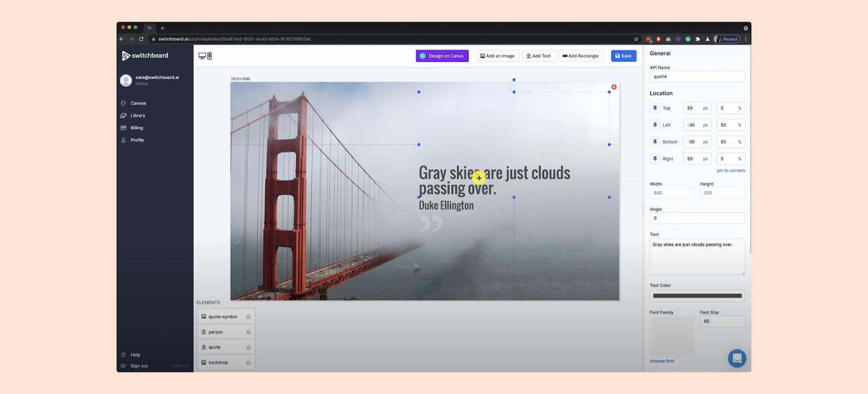Click the Left percent value field
This screenshot has height=394, width=868.
(730, 125)
